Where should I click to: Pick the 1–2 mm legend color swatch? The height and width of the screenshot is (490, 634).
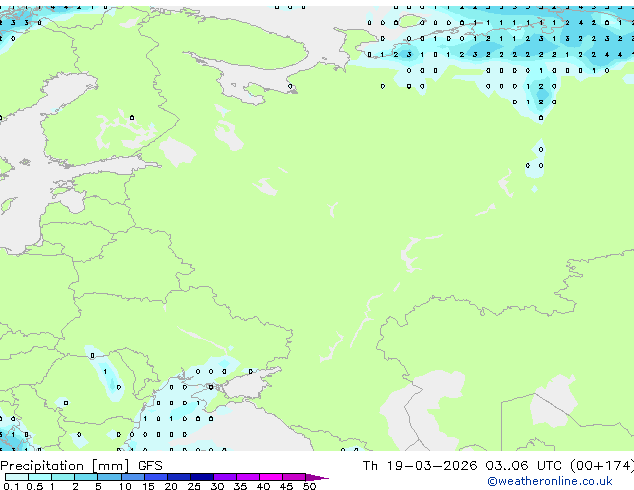tap(63, 477)
